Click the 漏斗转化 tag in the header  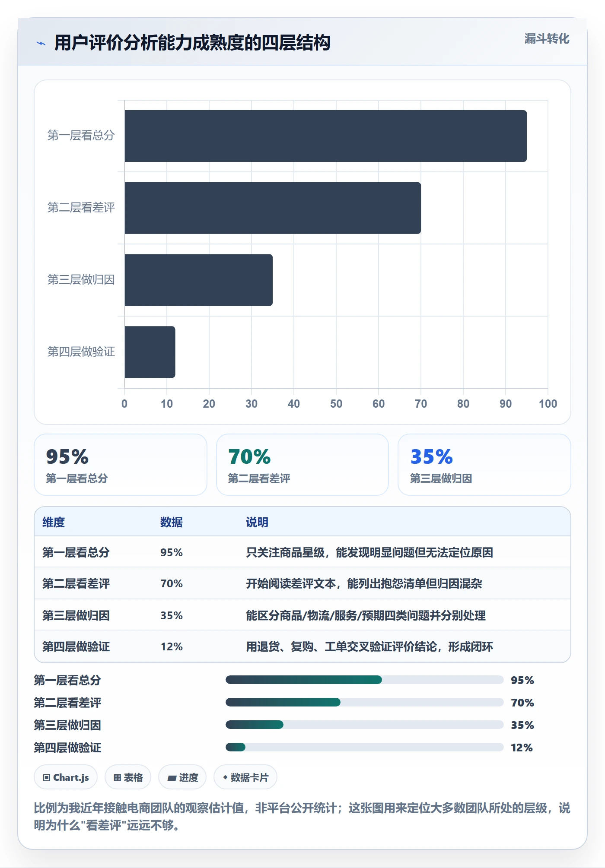pos(547,39)
